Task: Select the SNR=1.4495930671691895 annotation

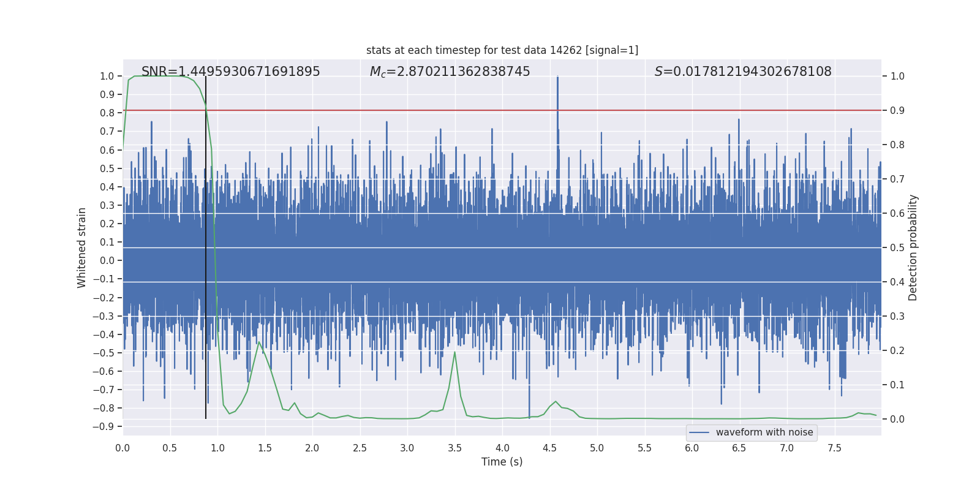Action: [x=231, y=72]
